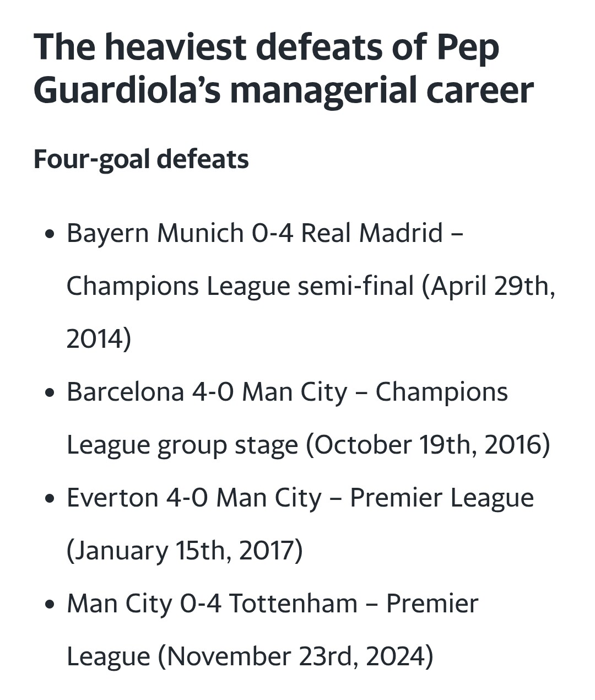Click the "Everton" team name
Image resolution: width=595 pixels, height=700 pixels.
[x=112, y=498]
